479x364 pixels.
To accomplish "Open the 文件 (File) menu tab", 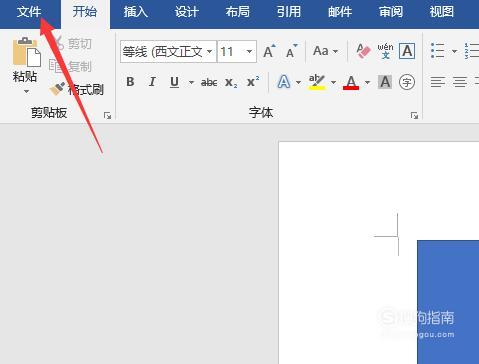I will click(x=29, y=12).
